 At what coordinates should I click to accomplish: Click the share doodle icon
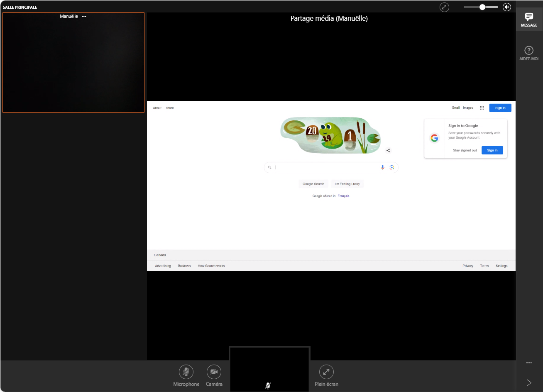388,150
